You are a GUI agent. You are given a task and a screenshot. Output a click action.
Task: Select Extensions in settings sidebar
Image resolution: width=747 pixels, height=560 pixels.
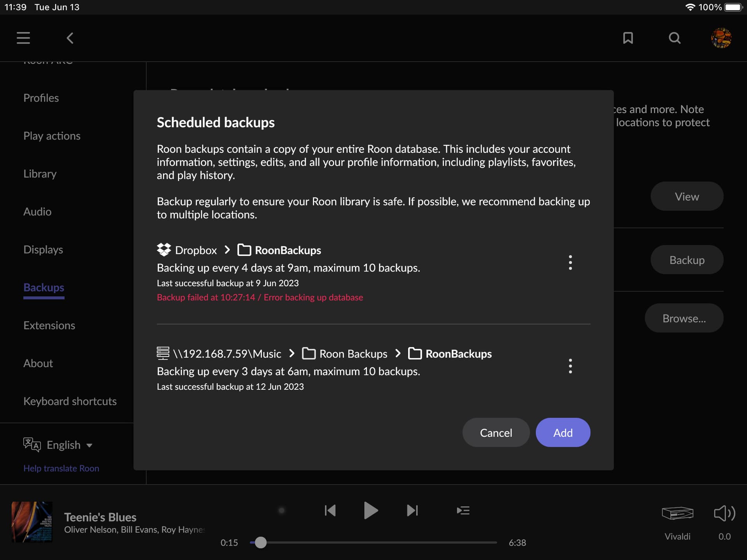49,325
